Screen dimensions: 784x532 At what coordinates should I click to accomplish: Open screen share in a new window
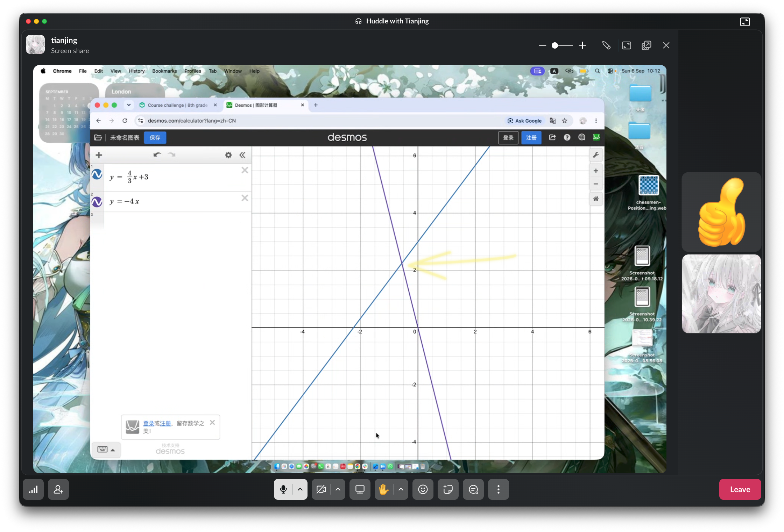coord(647,45)
